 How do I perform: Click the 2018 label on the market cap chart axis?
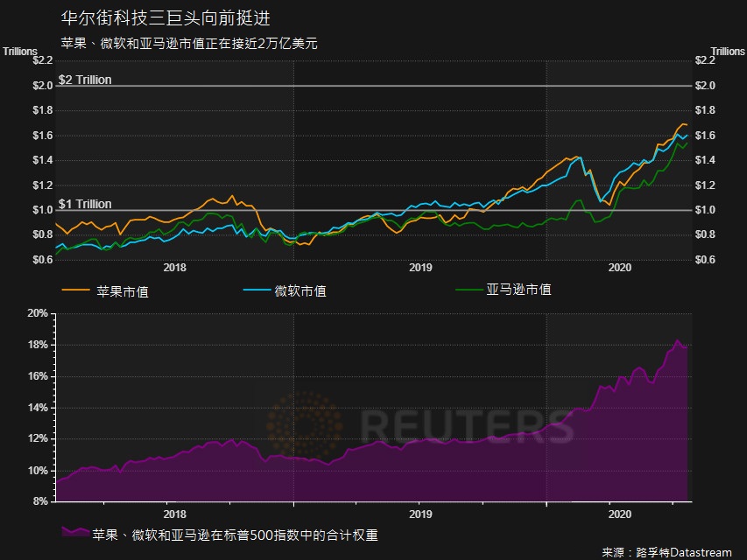tap(174, 268)
